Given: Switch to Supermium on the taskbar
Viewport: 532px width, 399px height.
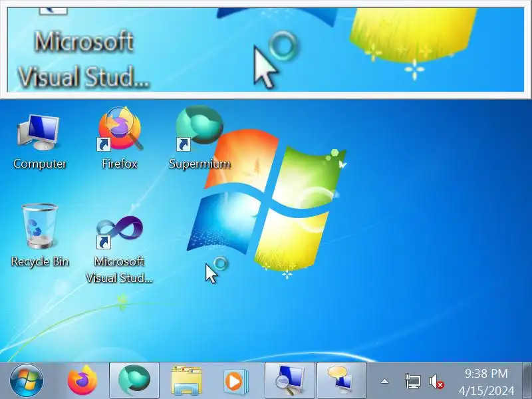Looking at the screenshot, I should (x=134, y=380).
